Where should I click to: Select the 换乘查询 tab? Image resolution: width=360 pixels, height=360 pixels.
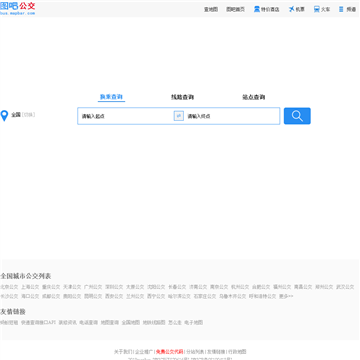(111, 97)
